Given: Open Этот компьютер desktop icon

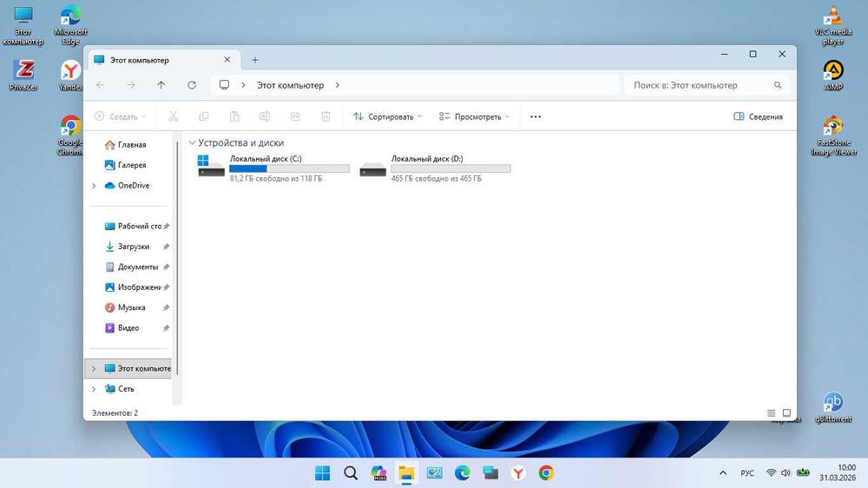Looking at the screenshot, I should click(23, 25).
